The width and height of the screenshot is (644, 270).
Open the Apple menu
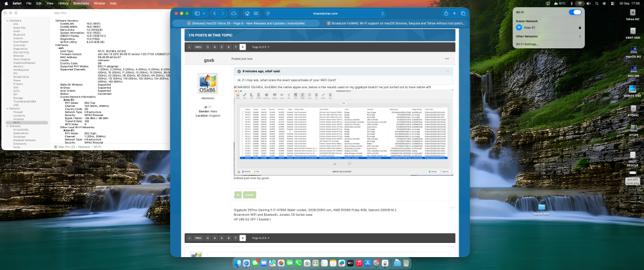click(6, 3)
